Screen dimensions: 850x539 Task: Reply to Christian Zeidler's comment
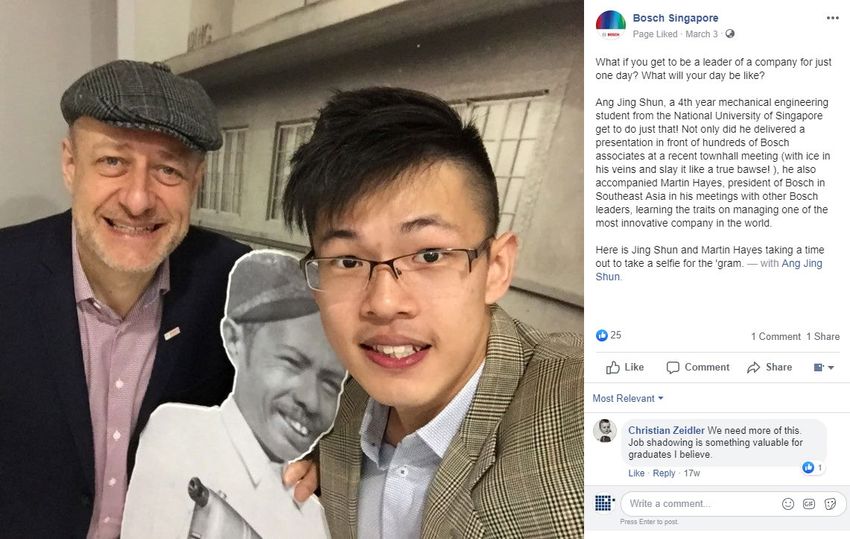point(664,473)
